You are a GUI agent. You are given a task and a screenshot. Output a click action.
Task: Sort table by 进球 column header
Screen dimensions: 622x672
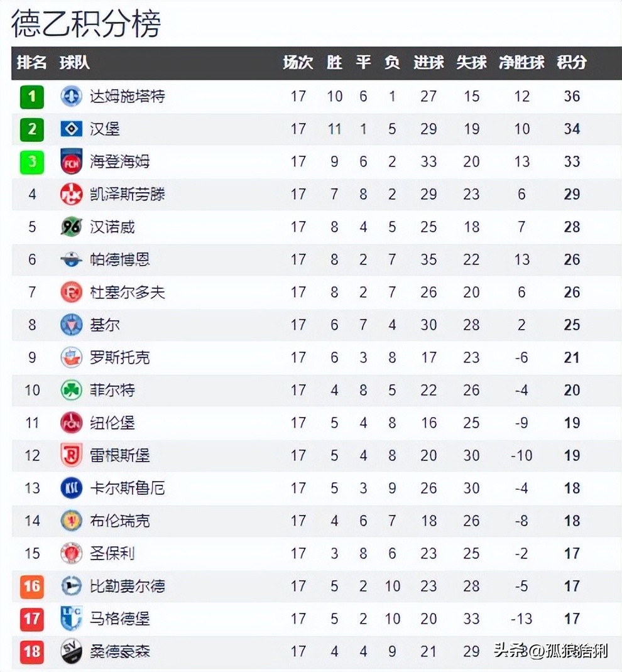[428, 62]
